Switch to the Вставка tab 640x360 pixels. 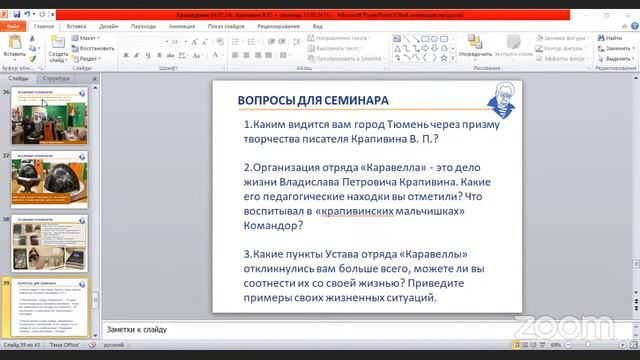(x=76, y=26)
